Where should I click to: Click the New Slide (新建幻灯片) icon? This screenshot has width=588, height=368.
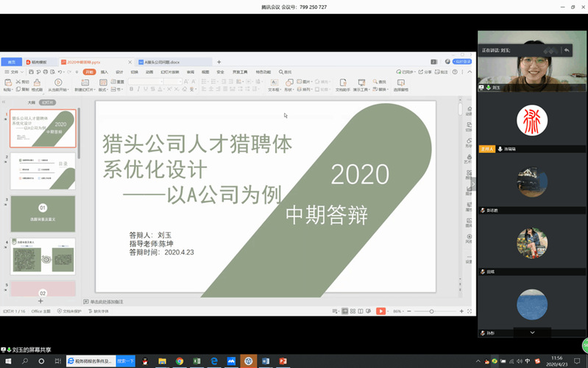point(83,85)
